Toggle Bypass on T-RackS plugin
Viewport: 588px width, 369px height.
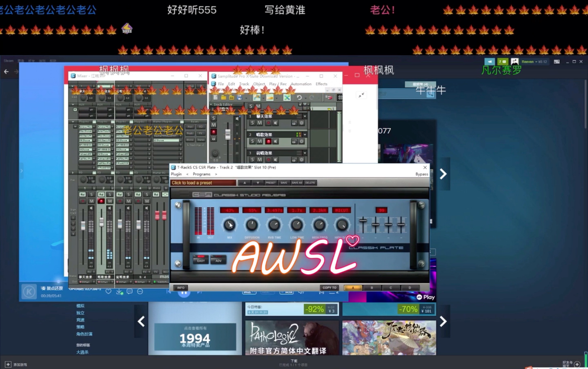point(422,174)
